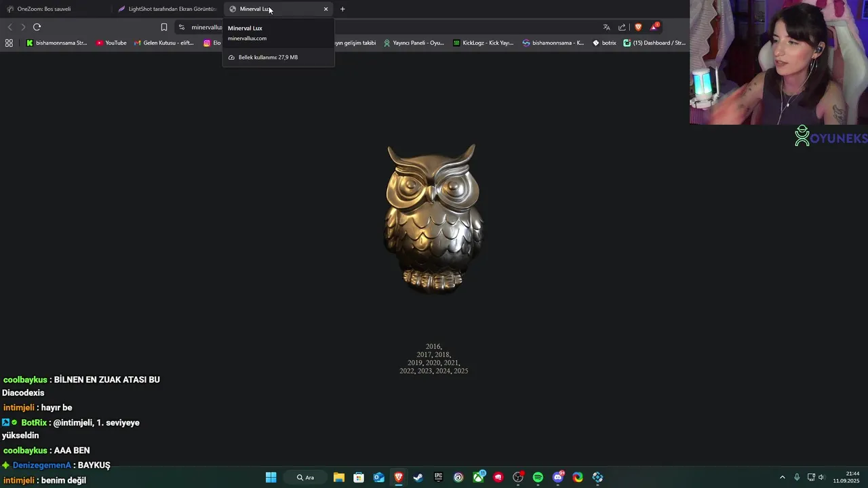Viewport: 868px width, 488px height.
Task: Open the clock showing 21:44
Action: coord(846,477)
